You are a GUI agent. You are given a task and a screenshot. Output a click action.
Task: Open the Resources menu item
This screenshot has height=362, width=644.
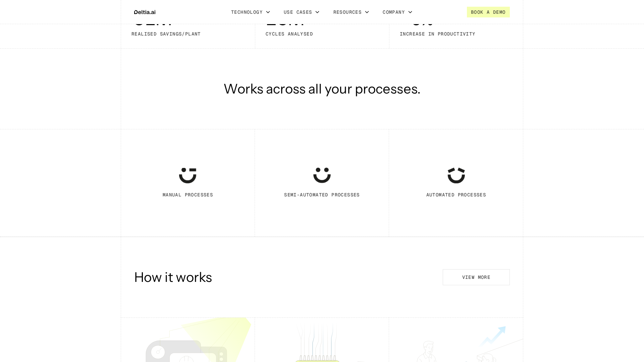pyautogui.click(x=347, y=12)
